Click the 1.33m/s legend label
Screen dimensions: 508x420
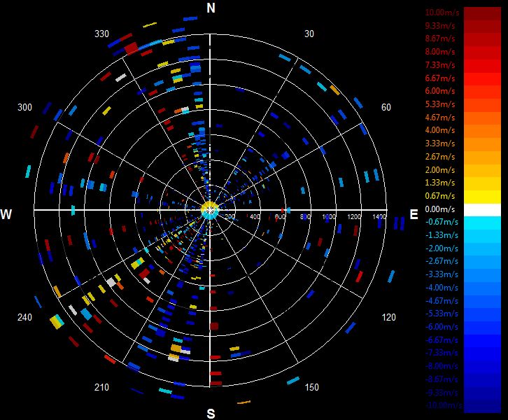440,183
